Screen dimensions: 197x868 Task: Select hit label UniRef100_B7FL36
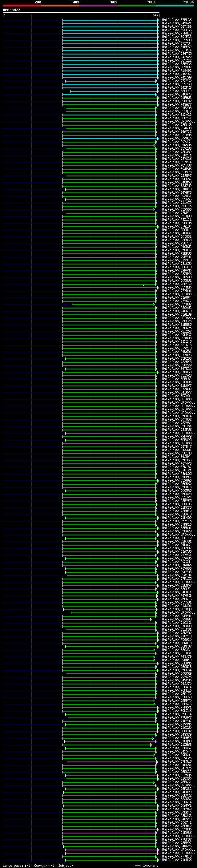(x=177, y=20)
